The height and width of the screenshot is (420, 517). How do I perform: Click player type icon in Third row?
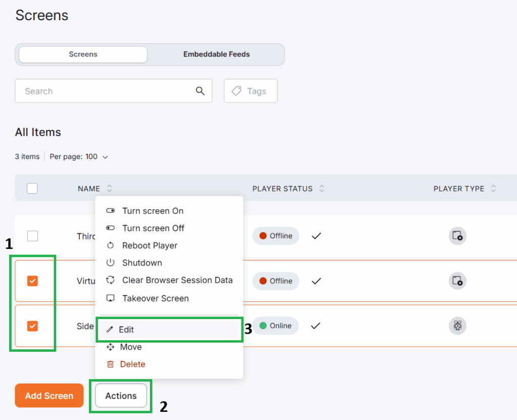(x=457, y=236)
